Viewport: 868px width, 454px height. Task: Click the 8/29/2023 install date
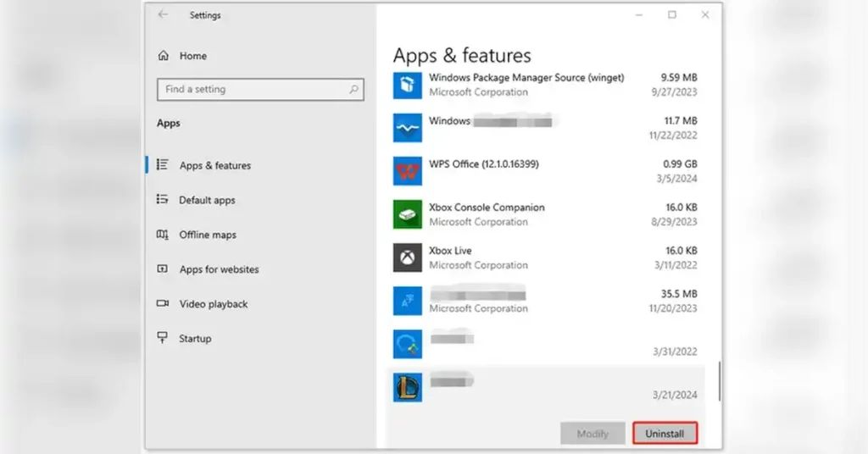[x=674, y=222]
